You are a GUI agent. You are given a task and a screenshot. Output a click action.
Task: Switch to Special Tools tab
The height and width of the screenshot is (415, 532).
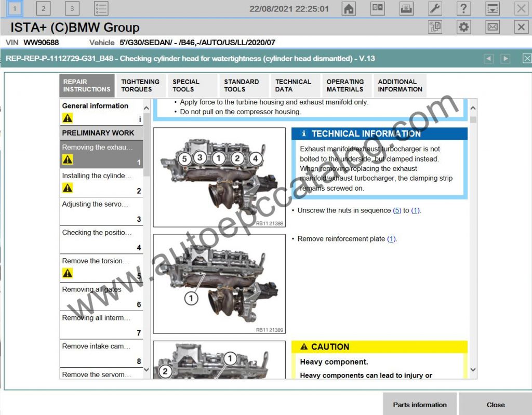(192, 86)
